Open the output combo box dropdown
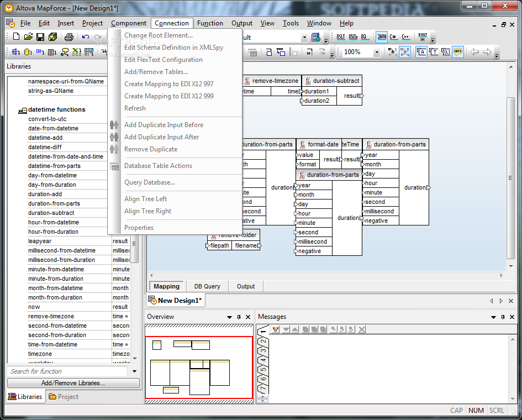522x420 pixels. (x=304, y=38)
